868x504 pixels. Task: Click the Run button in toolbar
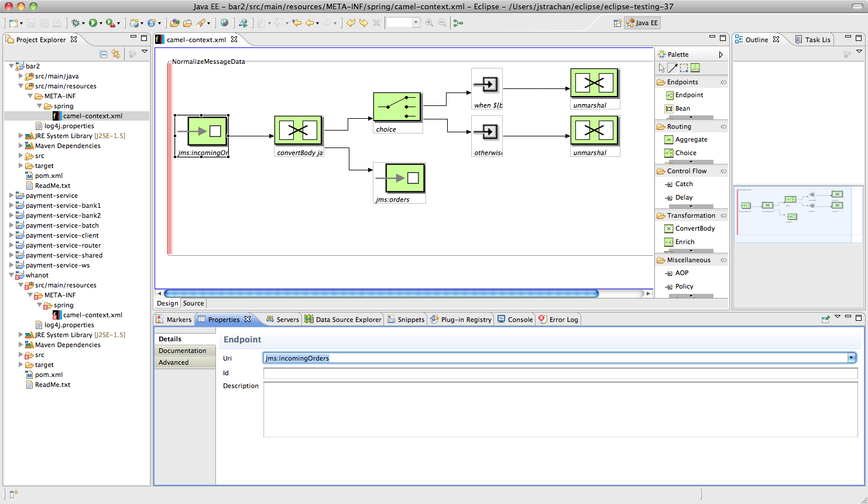click(x=93, y=23)
